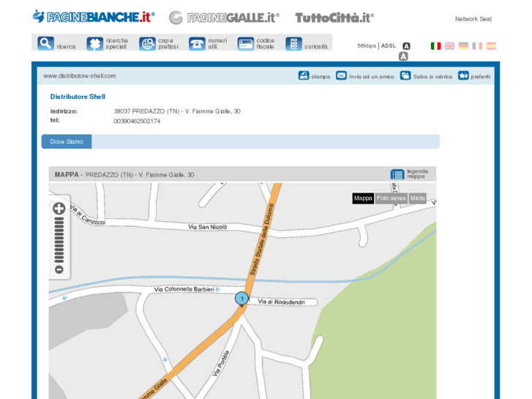Image resolution: width=532 pixels, height=399 pixels.
Task: Switch language with the Spanish flag
Action: (x=491, y=46)
